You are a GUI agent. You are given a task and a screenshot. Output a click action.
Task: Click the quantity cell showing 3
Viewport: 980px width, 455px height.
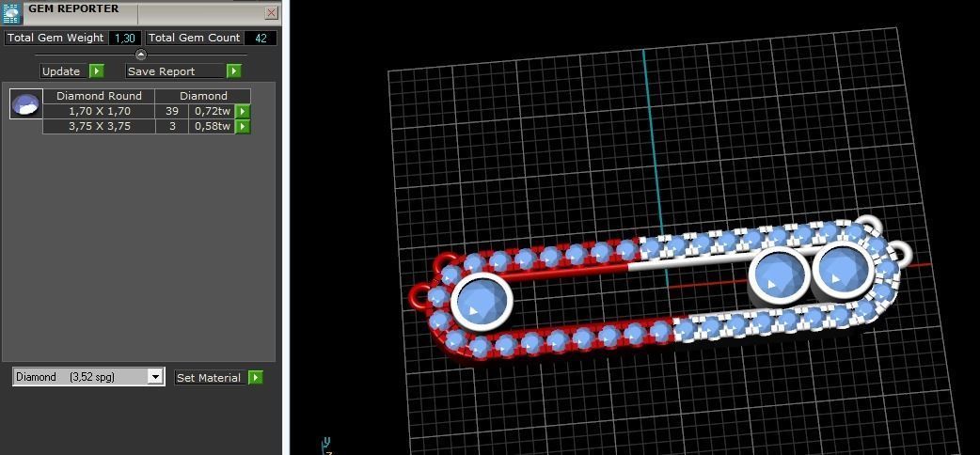[172, 126]
